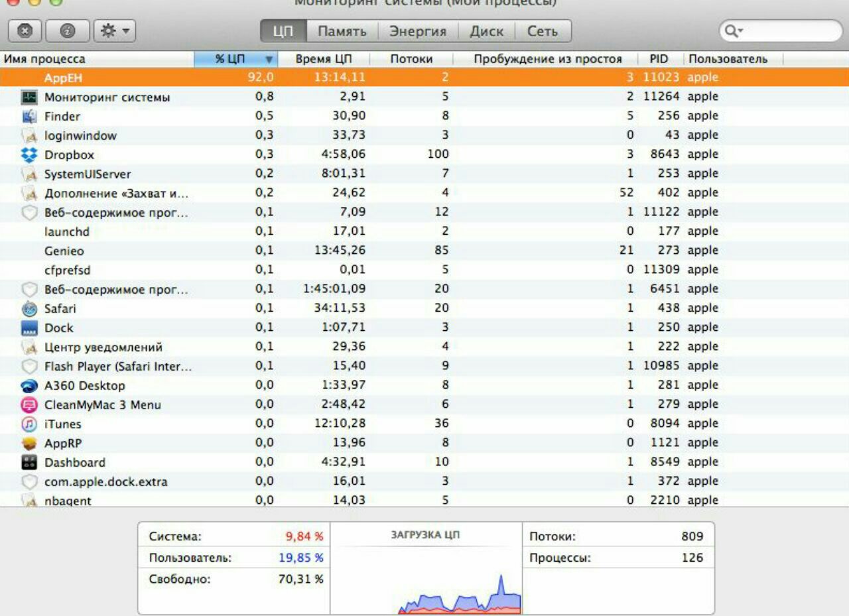Click the Dropbox process icon
This screenshot has width=849, height=616.
point(29,155)
